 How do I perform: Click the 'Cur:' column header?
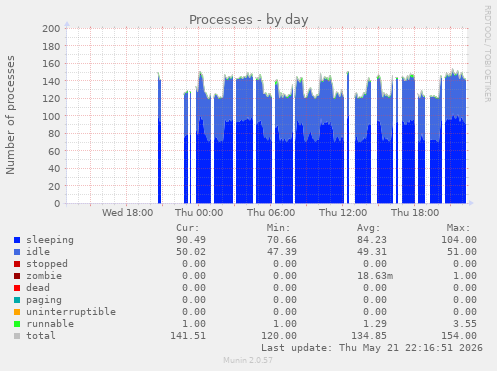point(188,228)
